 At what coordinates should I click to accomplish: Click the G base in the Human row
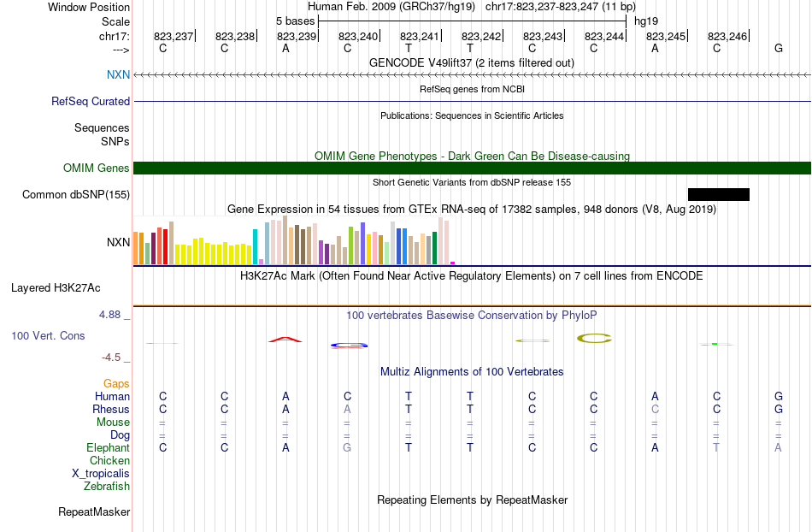(x=779, y=396)
